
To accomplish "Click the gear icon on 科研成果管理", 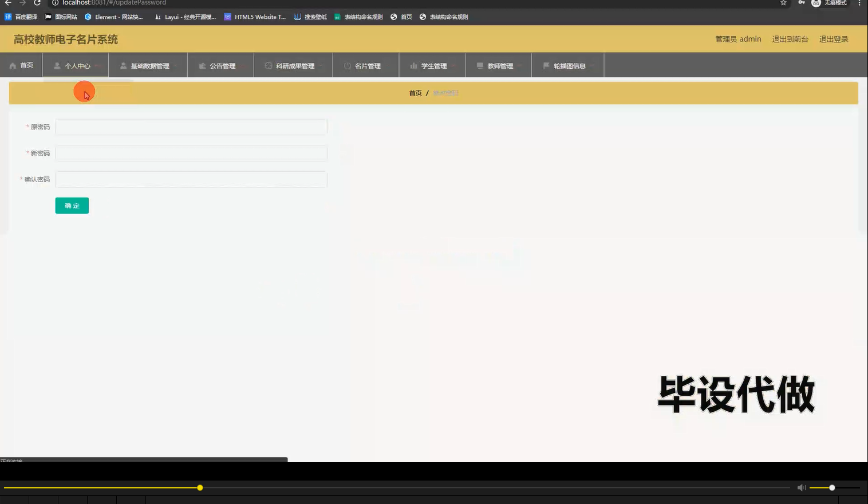I will pyautogui.click(x=269, y=65).
